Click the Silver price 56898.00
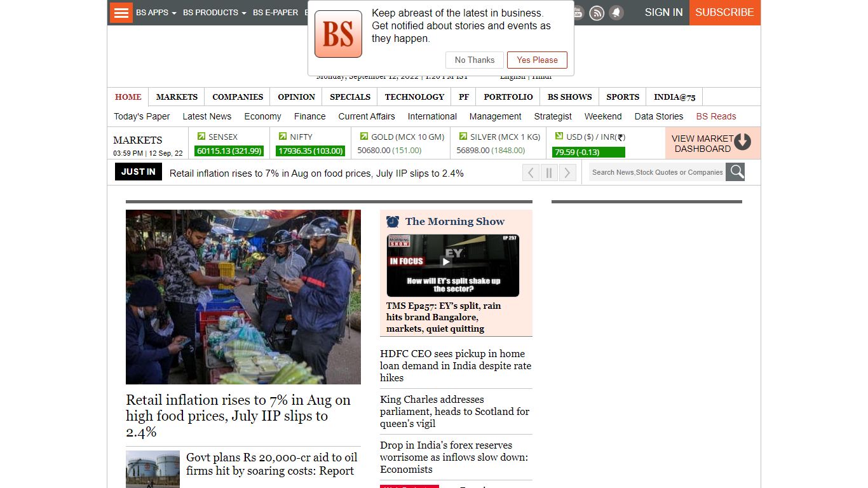 pos(473,151)
